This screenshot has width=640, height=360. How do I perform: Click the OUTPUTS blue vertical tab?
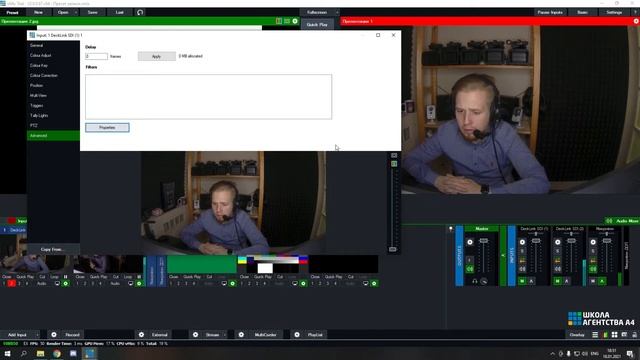click(459, 256)
